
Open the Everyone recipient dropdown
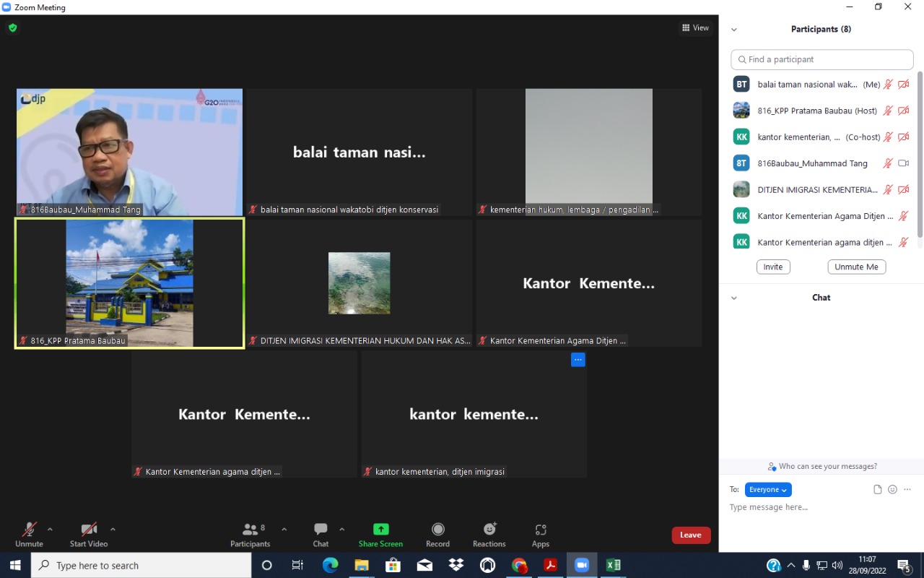(x=768, y=489)
